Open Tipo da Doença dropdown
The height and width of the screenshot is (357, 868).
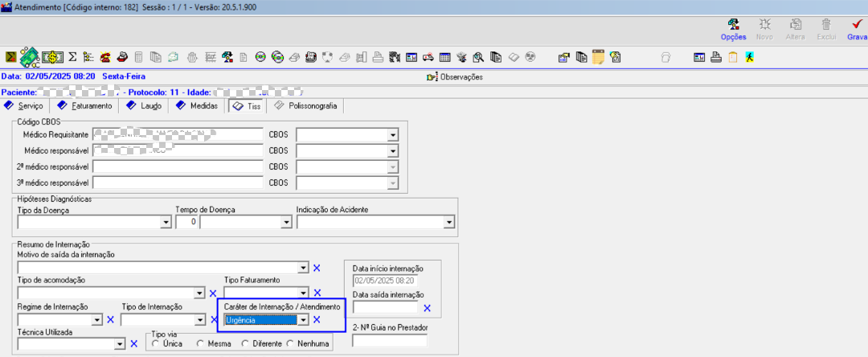pos(165,222)
